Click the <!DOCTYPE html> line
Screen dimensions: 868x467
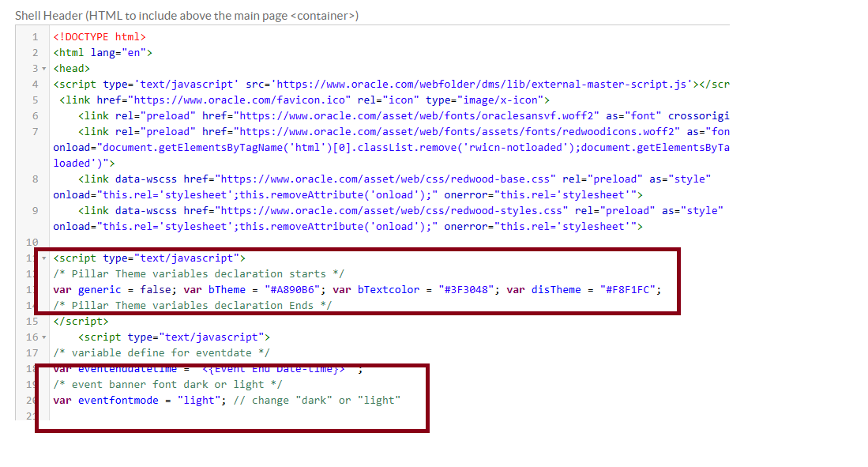point(100,36)
